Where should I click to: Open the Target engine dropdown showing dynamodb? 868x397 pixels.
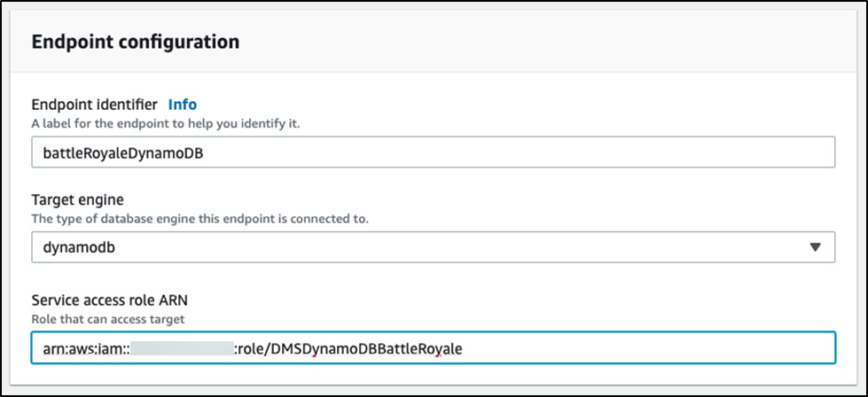tap(433, 247)
